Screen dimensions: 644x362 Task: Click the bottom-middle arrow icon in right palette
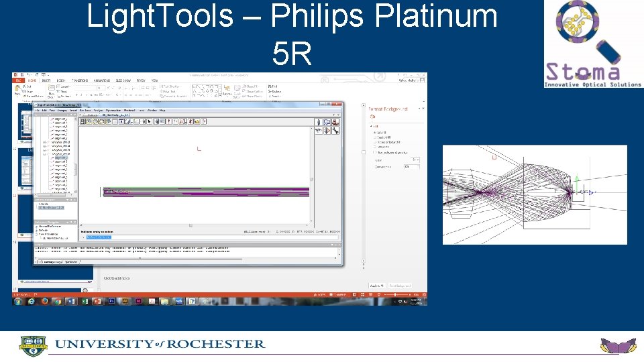coord(327,131)
